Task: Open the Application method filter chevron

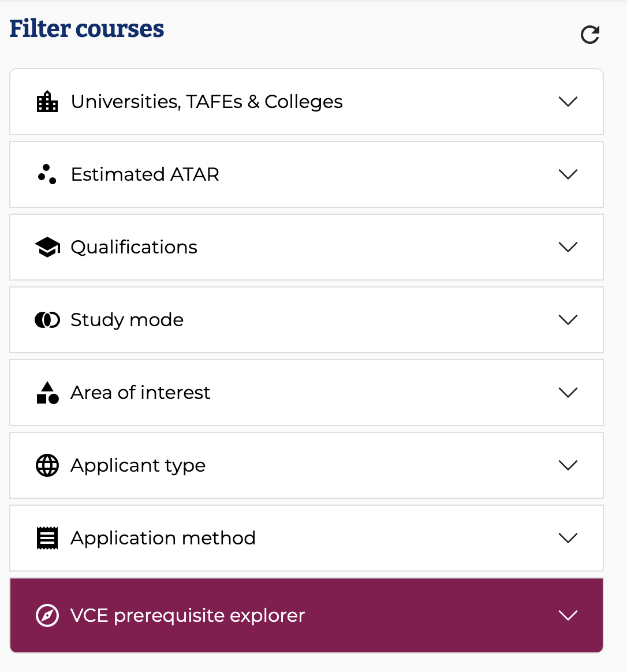Action: click(568, 538)
